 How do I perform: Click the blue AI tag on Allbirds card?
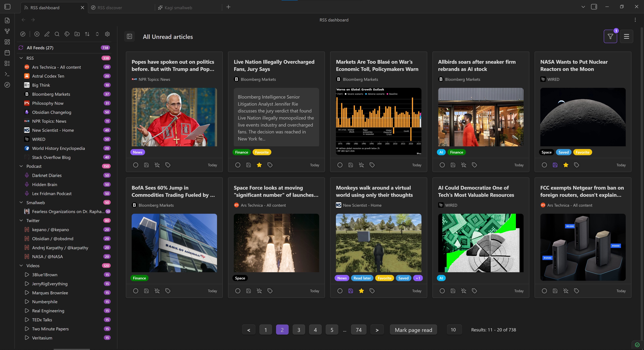coord(441,152)
